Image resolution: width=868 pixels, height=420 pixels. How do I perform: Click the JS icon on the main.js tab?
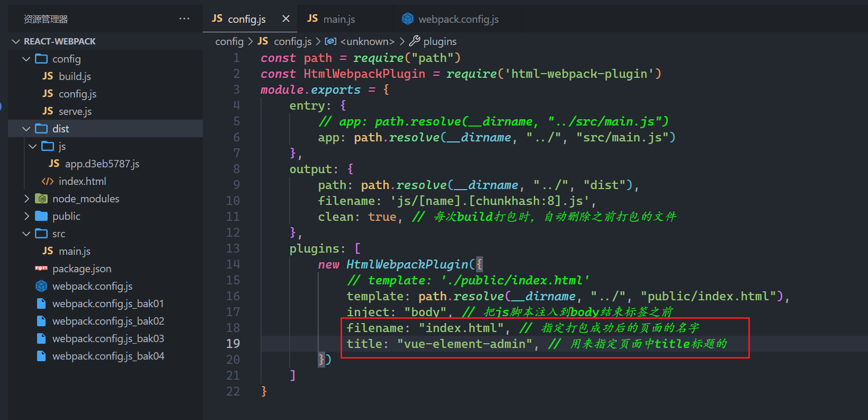coord(312,19)
